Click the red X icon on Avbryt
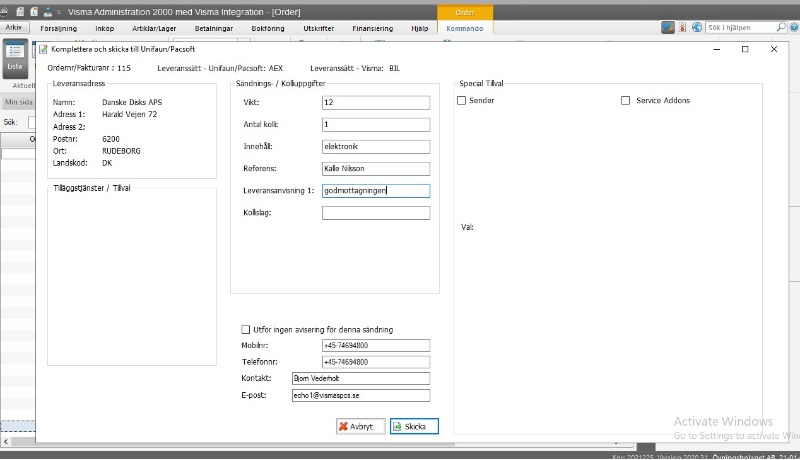Screen dimensions: 800x460 pyautogui.click(x=343, y=426)
